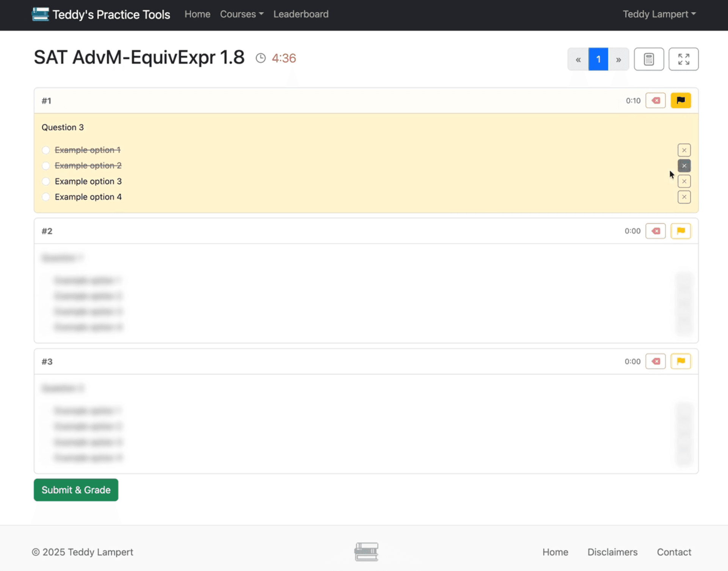
Task: Cross out Example option 3
Action: pyautogui.click(x=684, y=181)
